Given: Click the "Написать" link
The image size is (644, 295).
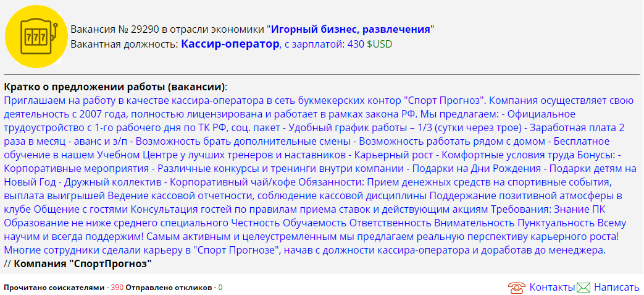Looking at the screenshot, I should [x=616, y=287].
